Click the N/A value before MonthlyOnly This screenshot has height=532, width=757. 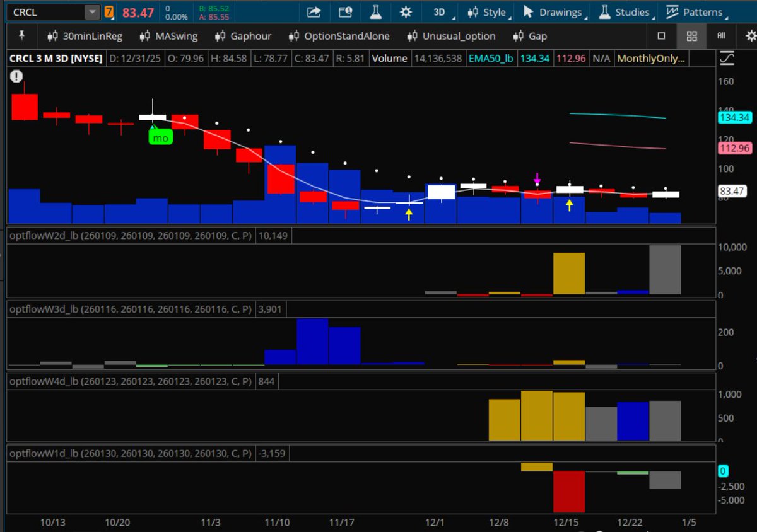(602, 59)
